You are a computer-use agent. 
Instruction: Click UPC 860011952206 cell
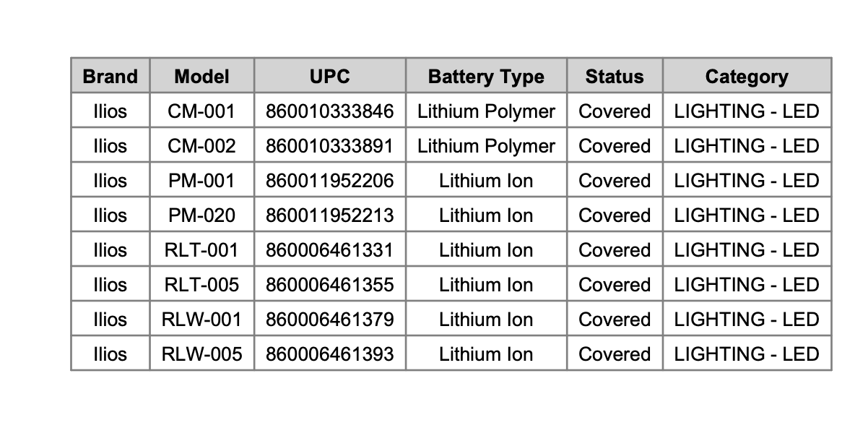(x=329, y=181)
